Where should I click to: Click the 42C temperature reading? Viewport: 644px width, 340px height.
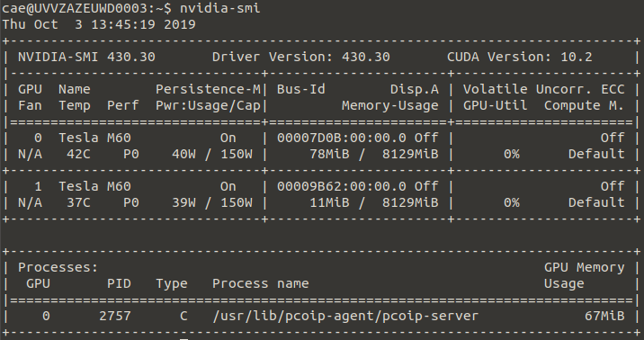click(78, 154)
